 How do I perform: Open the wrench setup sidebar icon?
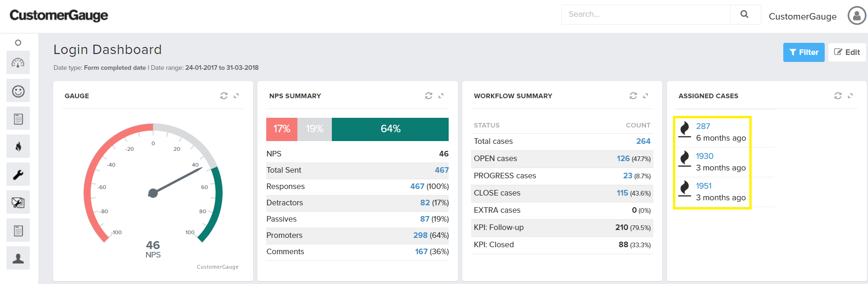pyautogui.click(x=18, y=175)
